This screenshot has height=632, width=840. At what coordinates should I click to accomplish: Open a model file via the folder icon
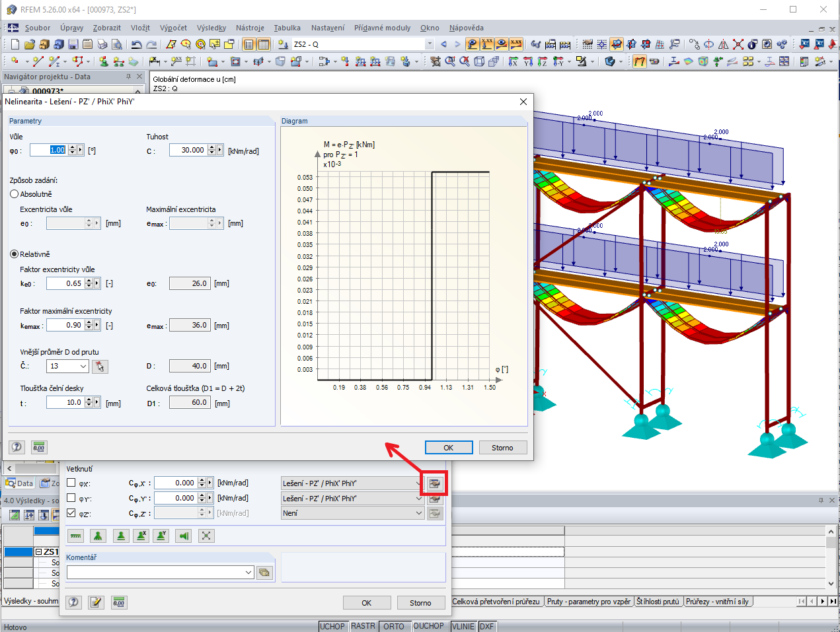29,44
